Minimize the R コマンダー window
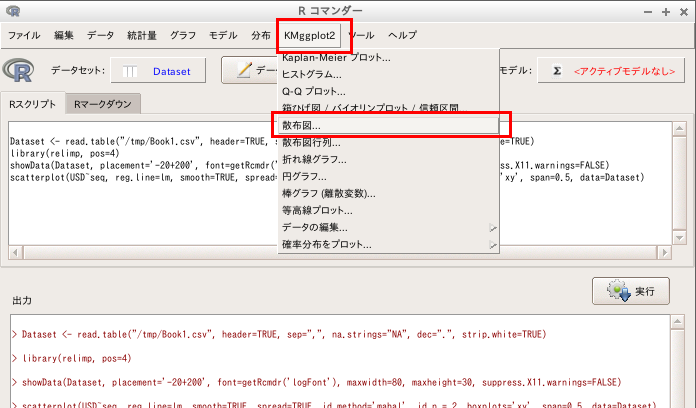 [x=648, y=12]
